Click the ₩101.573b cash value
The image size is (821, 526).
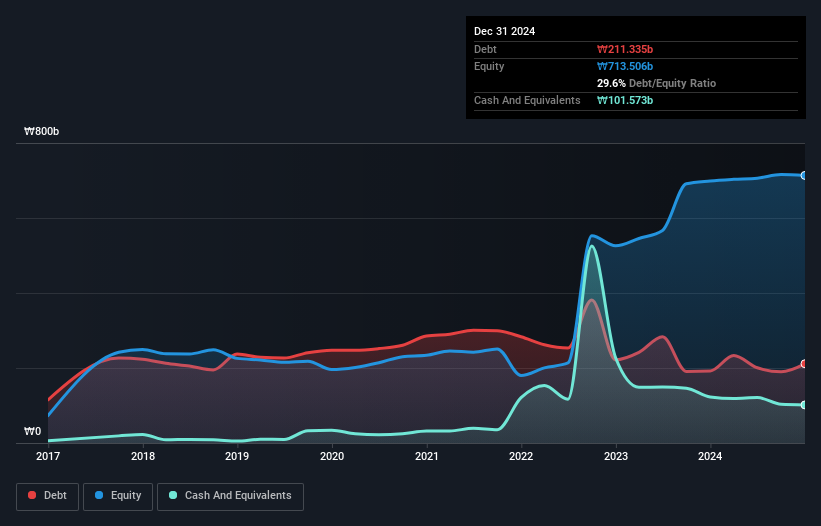coord(625,100)
